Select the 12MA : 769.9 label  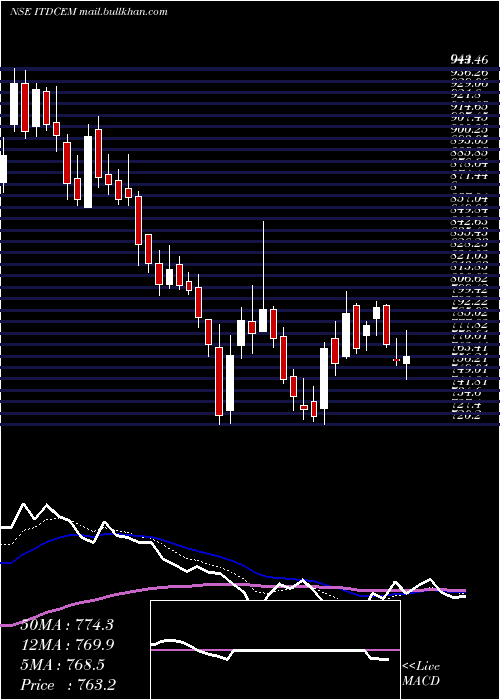pos(67,645)
